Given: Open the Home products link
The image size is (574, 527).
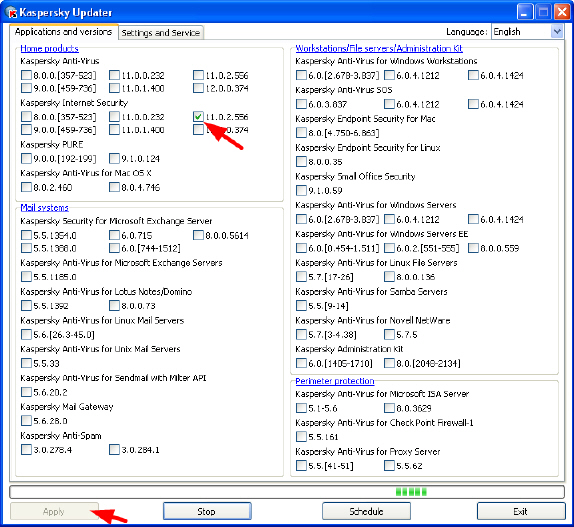Looking at the screenshot, I should pyautogui.click(x=49, y=48).
